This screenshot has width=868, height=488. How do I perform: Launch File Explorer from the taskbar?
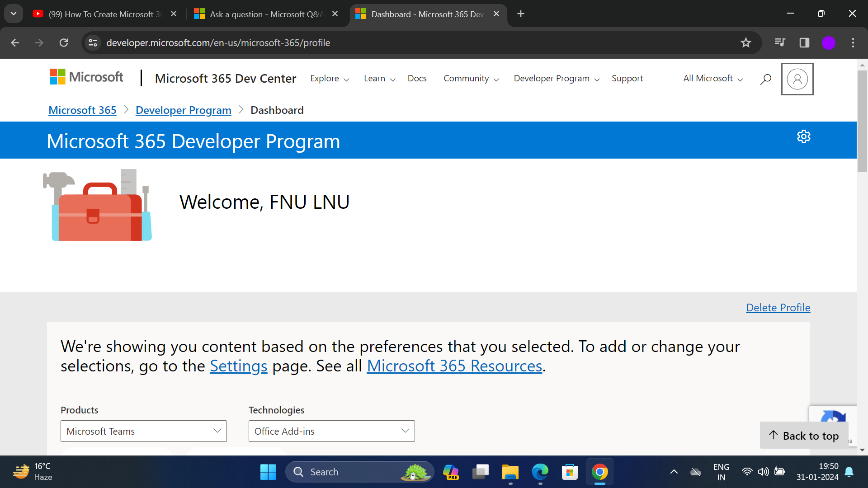click(510, 471)
